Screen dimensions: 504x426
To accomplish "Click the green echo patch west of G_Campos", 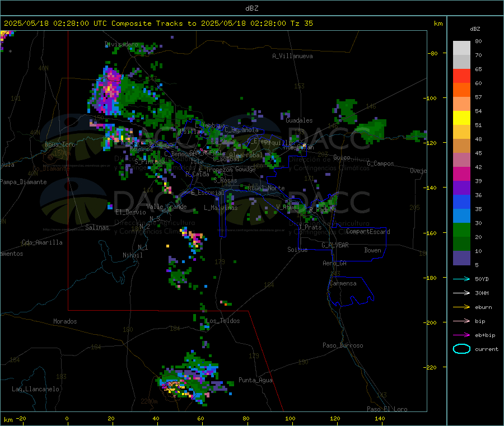I will [x=373, y=131].
